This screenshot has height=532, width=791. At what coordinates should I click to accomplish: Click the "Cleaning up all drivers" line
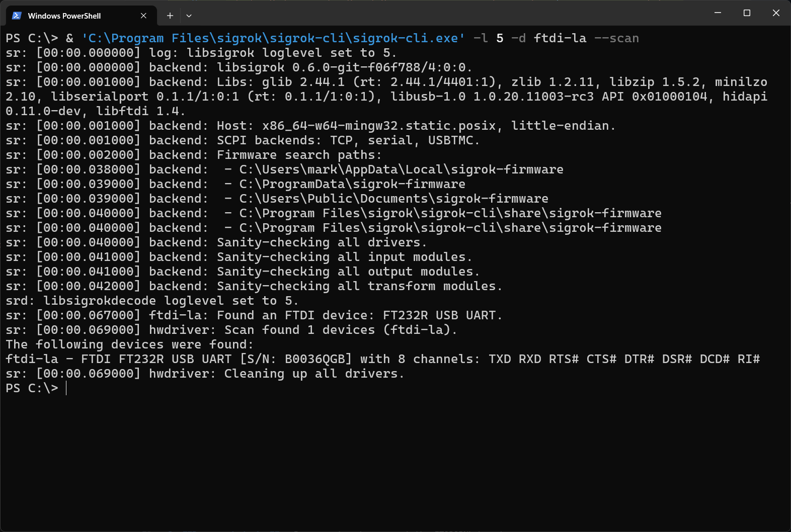click(314, 374)
